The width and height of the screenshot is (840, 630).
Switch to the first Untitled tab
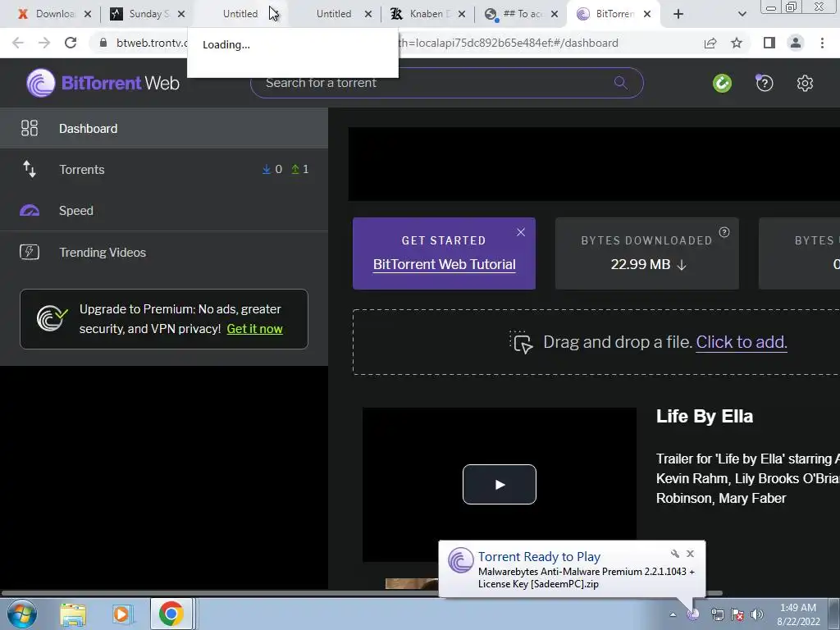240,14
